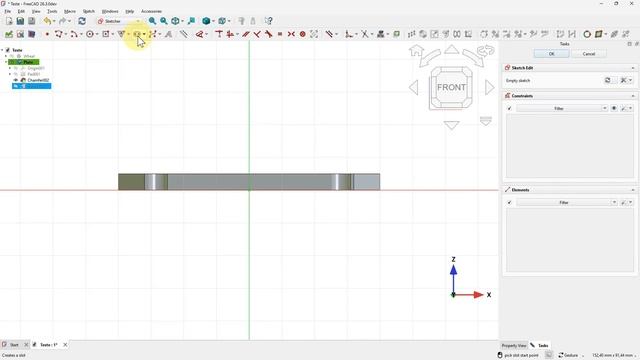
Task: Toggle visibility of Origin001 item
Action: coord(16,68)
